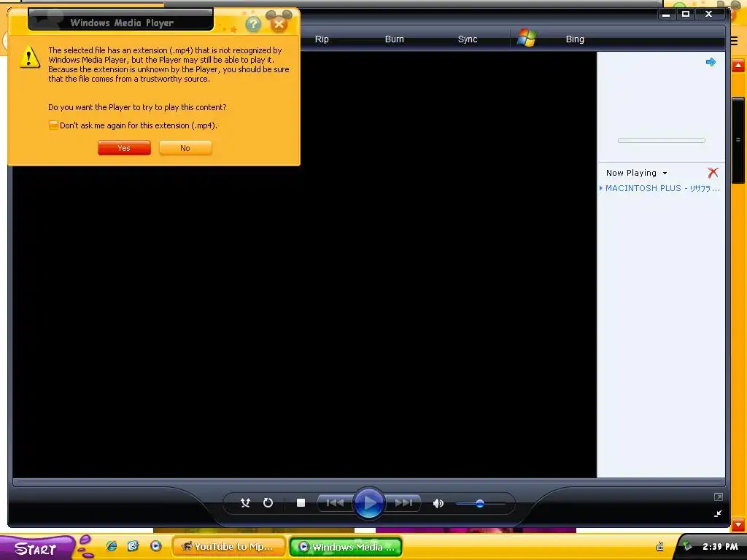This screenshot has width=747, height=560.
Task: Launch Internet Explorer from quick launch
Action: pos(112,546)
